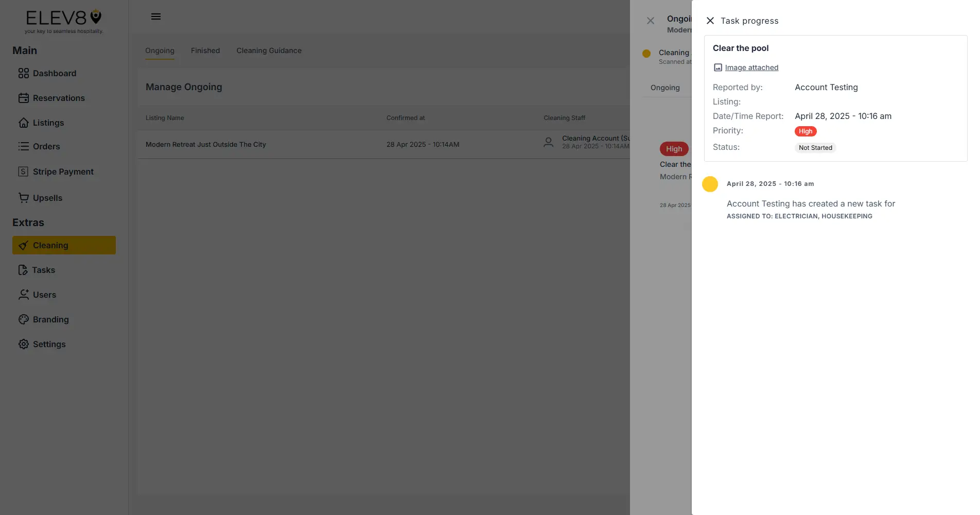
Task: Open the Tasks section
Action: point(44,270)
